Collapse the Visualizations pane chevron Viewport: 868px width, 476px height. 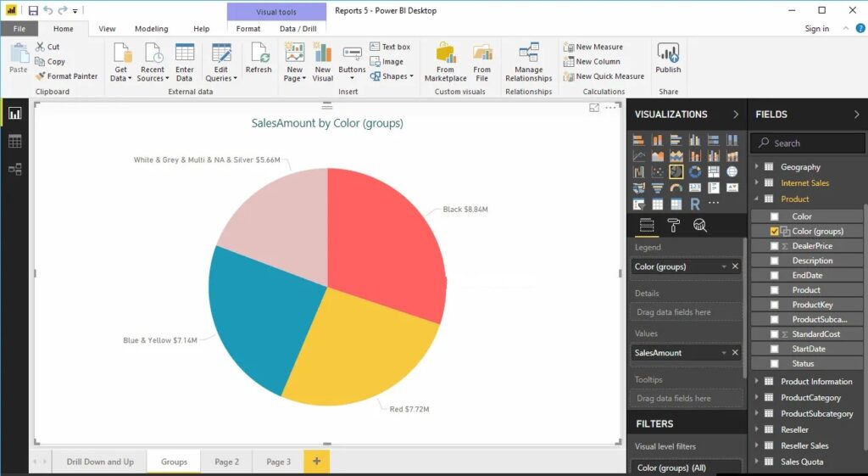pos(736,115)
